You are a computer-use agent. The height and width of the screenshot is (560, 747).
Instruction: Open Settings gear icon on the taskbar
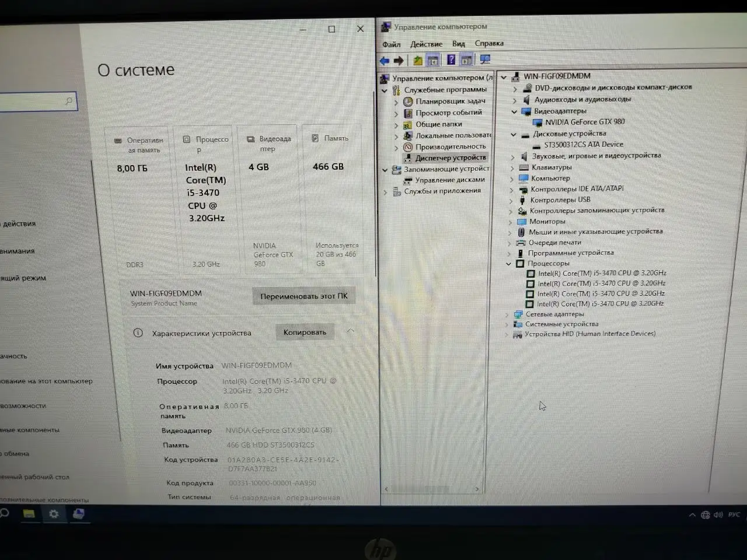54,513
